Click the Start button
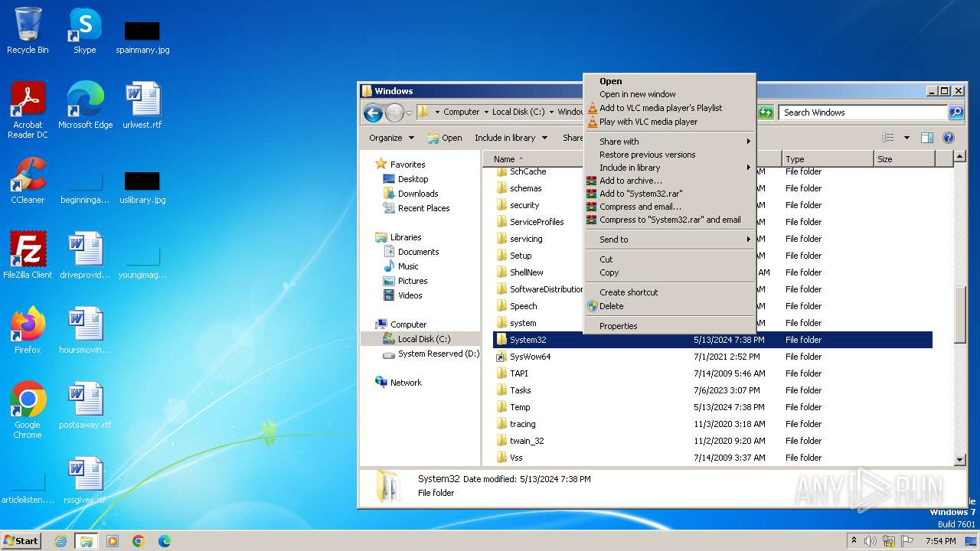The height and width of the screenshot is (551, 980). pyautogui.click(x=21, y=540)
